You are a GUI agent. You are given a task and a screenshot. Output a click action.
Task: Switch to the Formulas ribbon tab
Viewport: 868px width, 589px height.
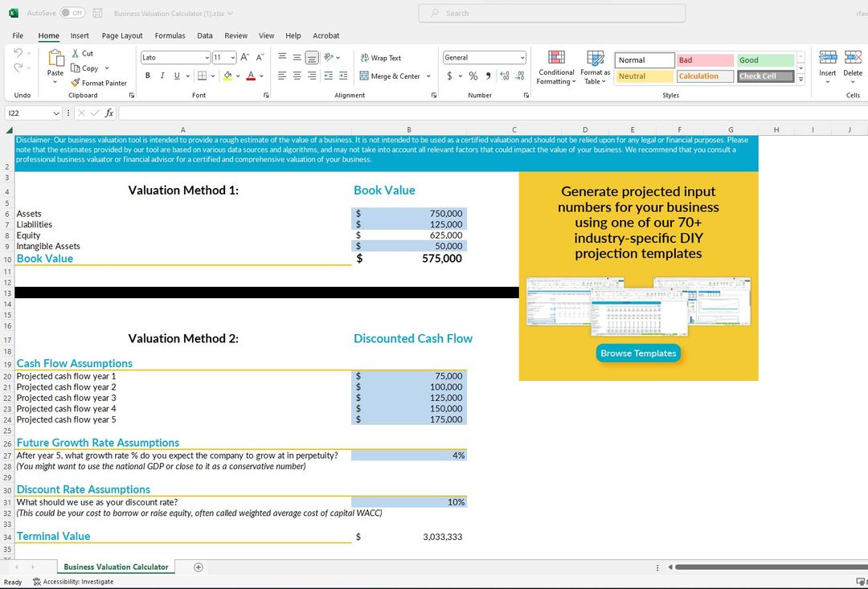tap(170, 35)
